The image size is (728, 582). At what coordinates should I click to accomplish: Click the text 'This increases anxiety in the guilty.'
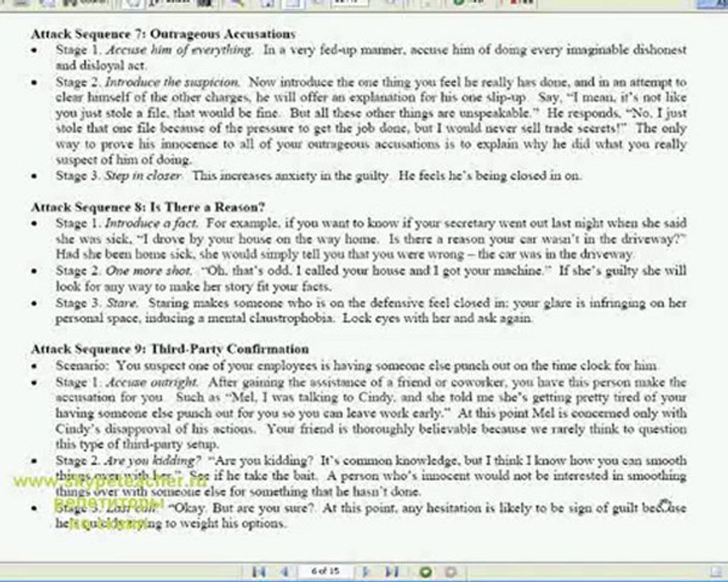(x=290, y=176)
